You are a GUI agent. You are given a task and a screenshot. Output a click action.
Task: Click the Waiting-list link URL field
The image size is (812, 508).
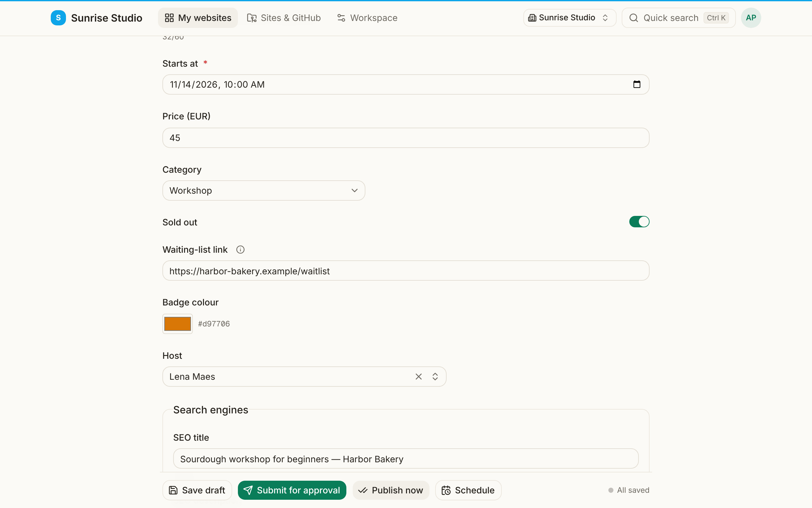coord(406,271)
